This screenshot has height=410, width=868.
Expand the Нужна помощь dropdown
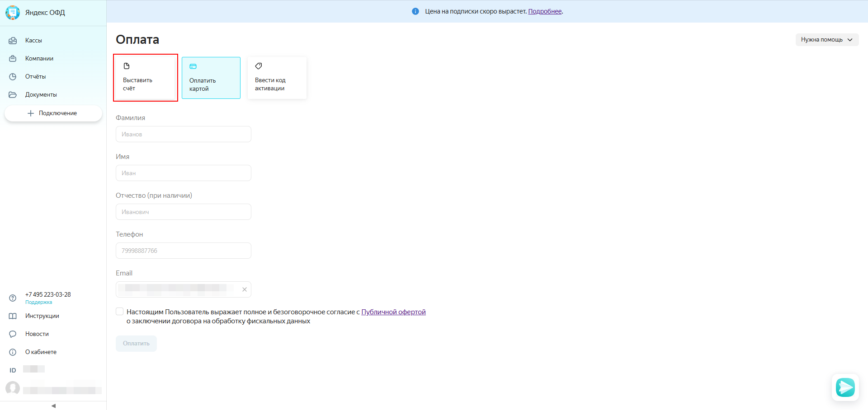(x=826, y=40)
